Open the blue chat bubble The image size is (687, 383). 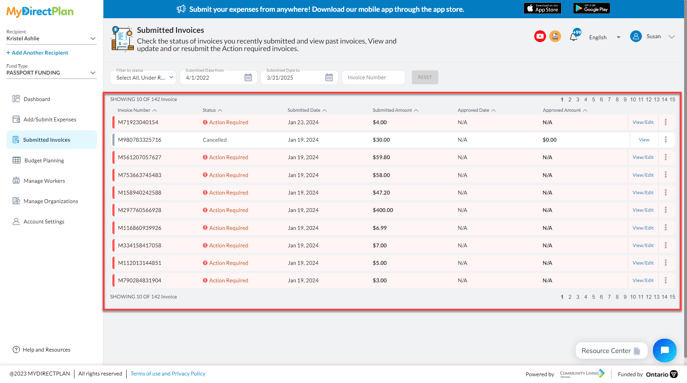click(665, 350)
